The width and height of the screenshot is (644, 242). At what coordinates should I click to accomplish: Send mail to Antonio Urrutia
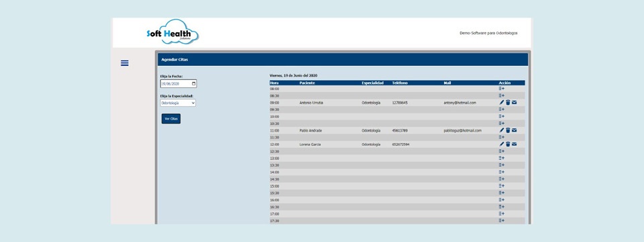515,102
